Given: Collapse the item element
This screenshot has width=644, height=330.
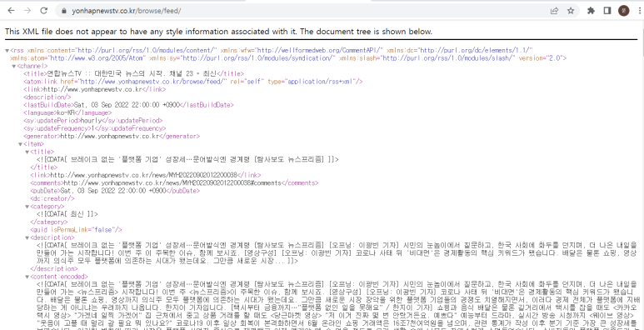Looking at the screenshot, I should click(21, 144).
